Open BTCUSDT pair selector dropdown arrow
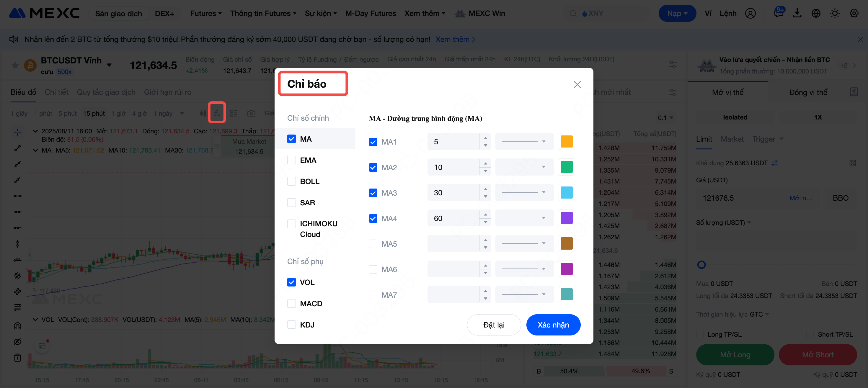The image size is (868, 388). coord(109,65)
